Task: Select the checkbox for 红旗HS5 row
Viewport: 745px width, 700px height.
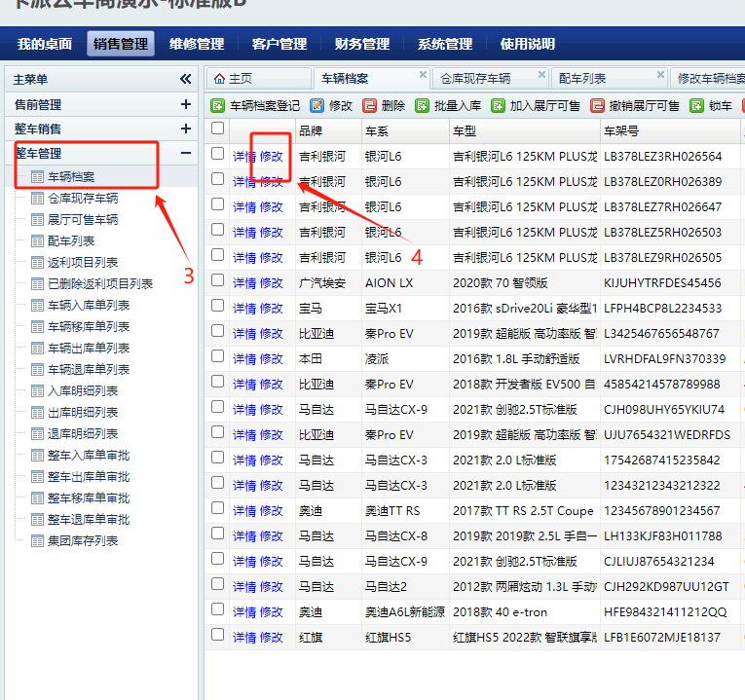Action: [218, 636]
